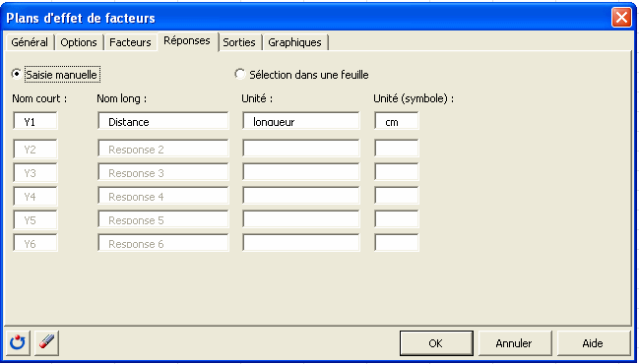Click the Unité (symbole) column label
This screenshot has width=639, height=364.
[x=414, y=98]
